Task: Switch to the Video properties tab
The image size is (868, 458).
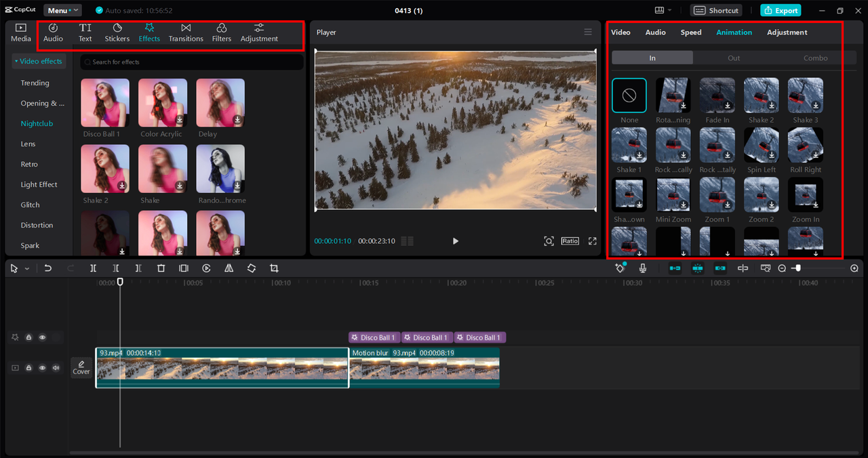Action: coord(620,33)
